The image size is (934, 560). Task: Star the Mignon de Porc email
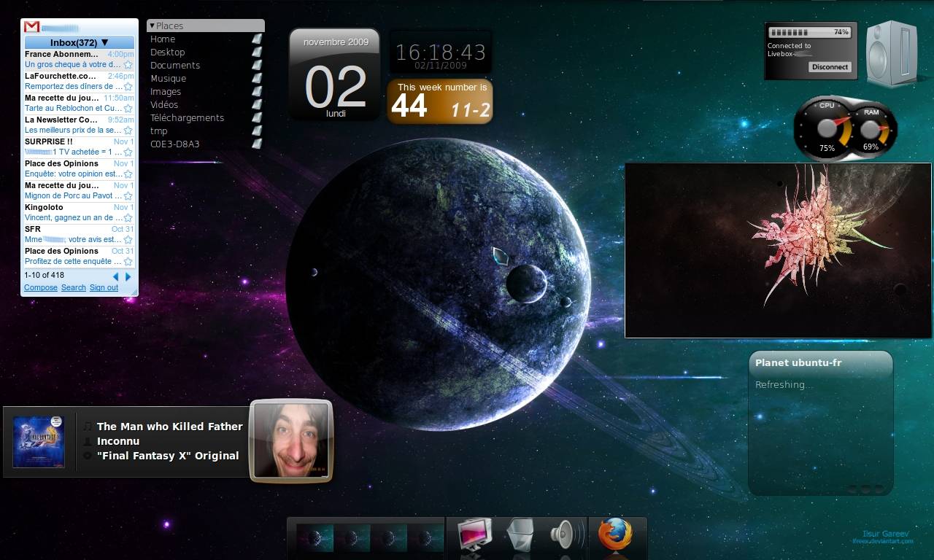click(x=128, y=196)
